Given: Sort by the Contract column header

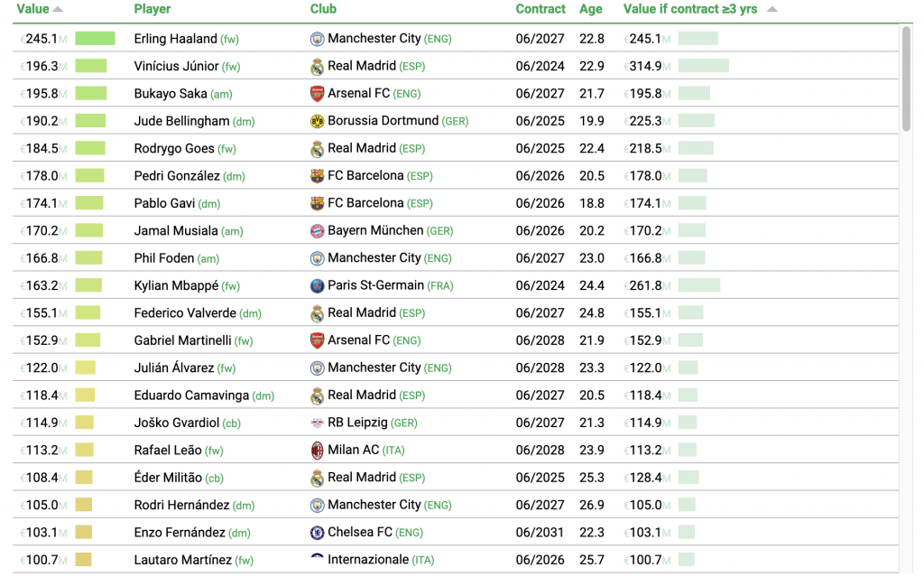Looking at the screenshot, I should pyautogui.click(x=541, y=9).
